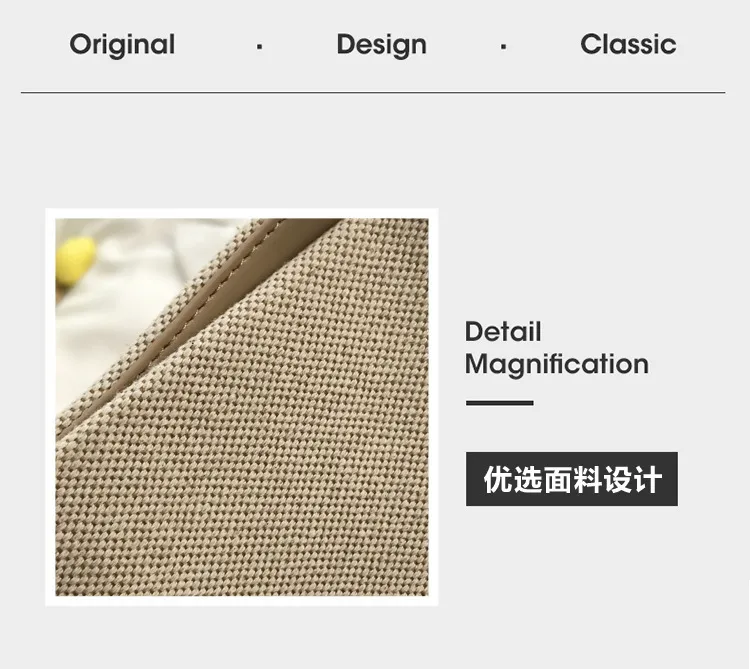The height and width of the screenshot is (669, 750).
Task: Click the 设计 characters in the label
Action: (x=633, y=479)
